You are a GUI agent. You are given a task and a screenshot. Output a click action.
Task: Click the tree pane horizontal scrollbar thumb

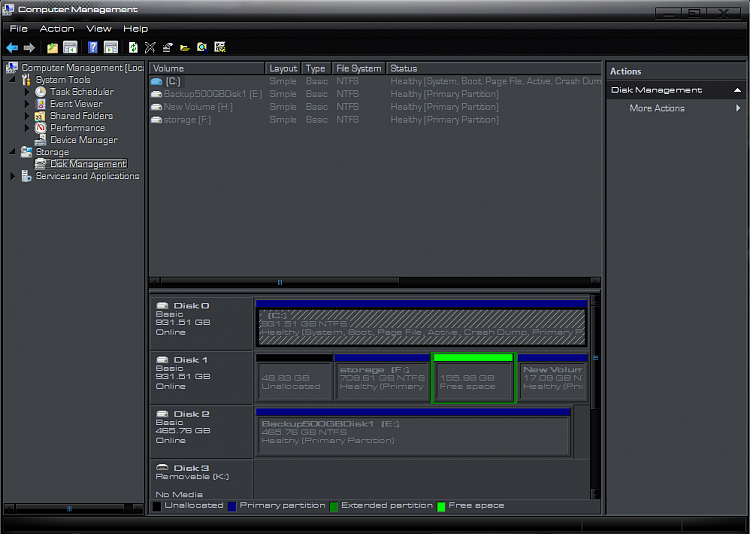click(x=70, y=509)
